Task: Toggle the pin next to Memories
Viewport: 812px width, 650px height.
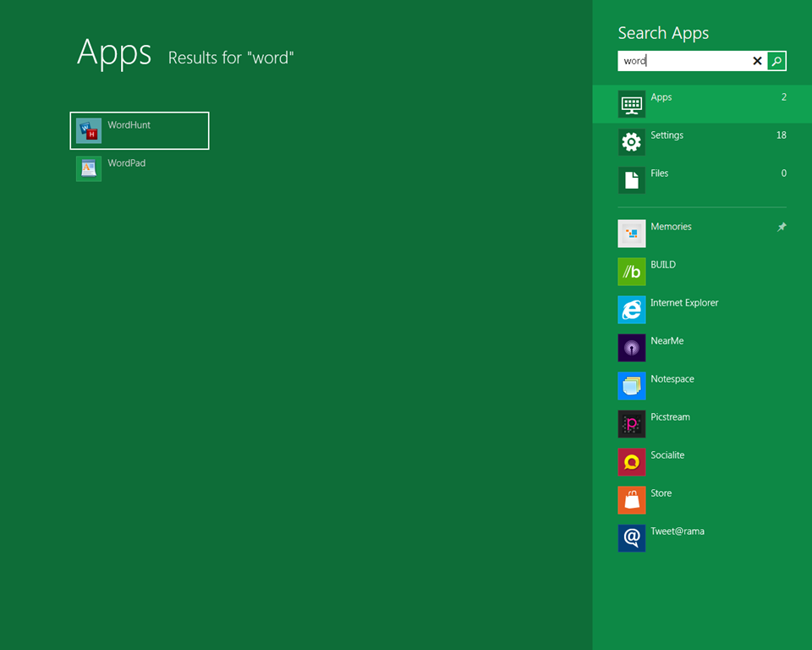Action: click(782, 227)
